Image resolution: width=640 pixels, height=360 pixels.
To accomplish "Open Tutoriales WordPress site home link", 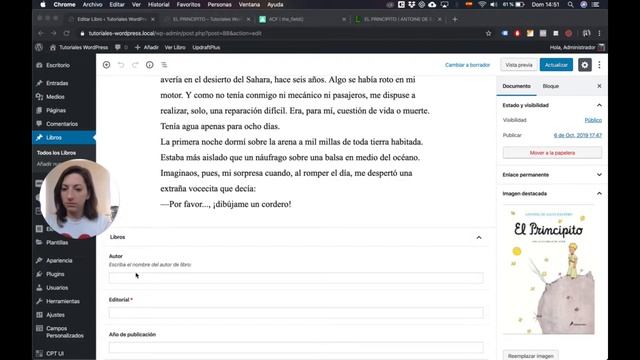I will (79, 47).
